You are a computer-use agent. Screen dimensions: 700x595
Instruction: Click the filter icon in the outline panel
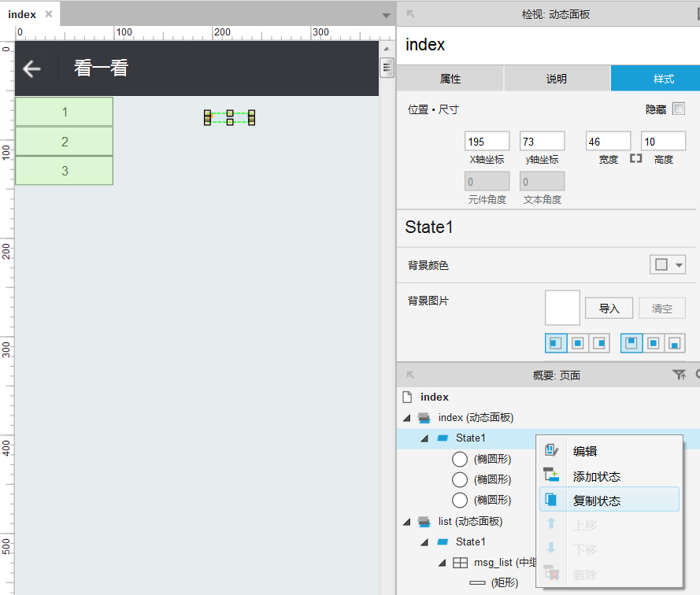pyautogui.click(x=679, y=375)
